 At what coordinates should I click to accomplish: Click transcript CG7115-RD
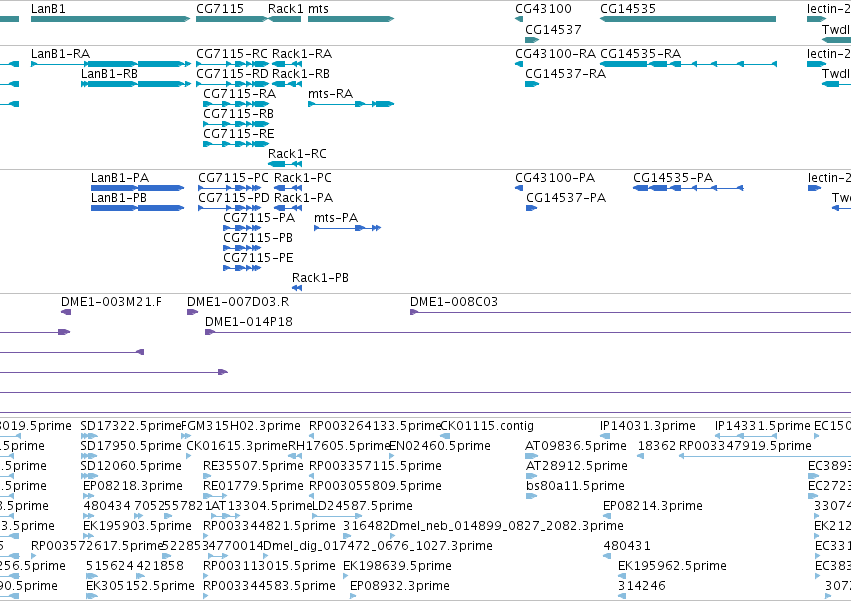pyautogui.click(x=232, y=84)
